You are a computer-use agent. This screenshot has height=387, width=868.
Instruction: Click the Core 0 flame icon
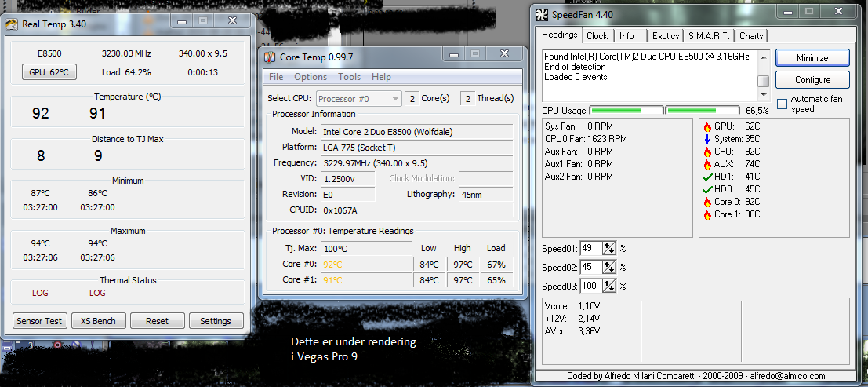(x=707, y=202)
